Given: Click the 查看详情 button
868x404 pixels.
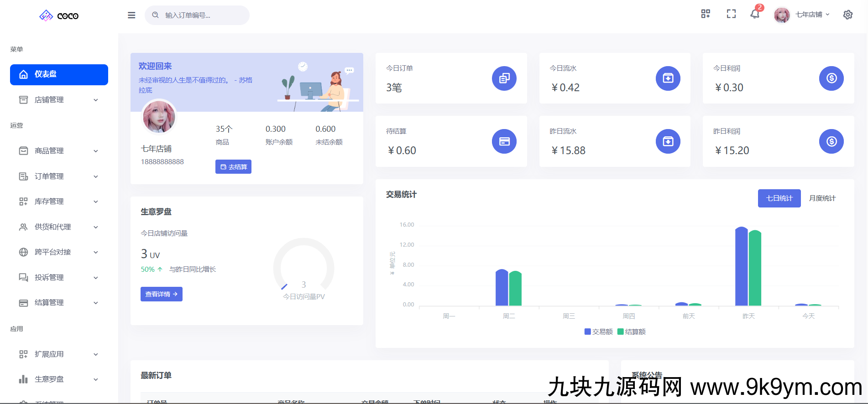Looking at the screenshot, I should (x=162, y=294).
